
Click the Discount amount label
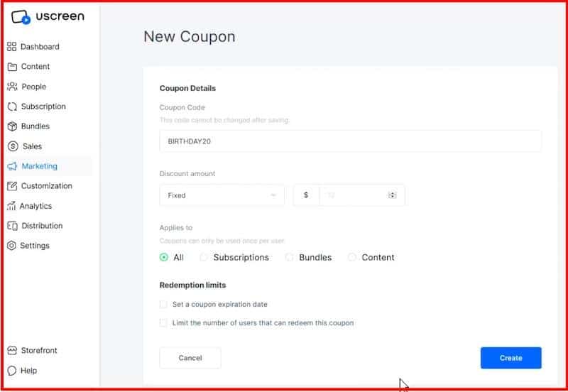pos(187,173)
